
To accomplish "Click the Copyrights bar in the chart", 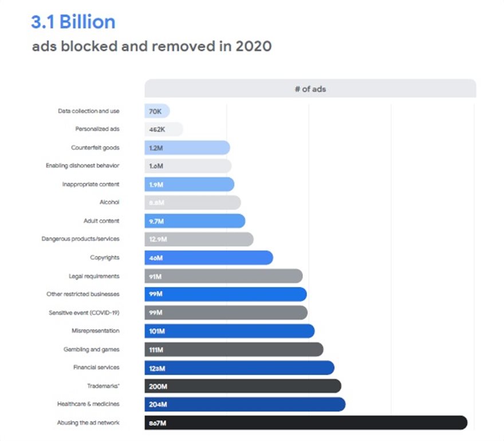I will click(x=208, y=258).
